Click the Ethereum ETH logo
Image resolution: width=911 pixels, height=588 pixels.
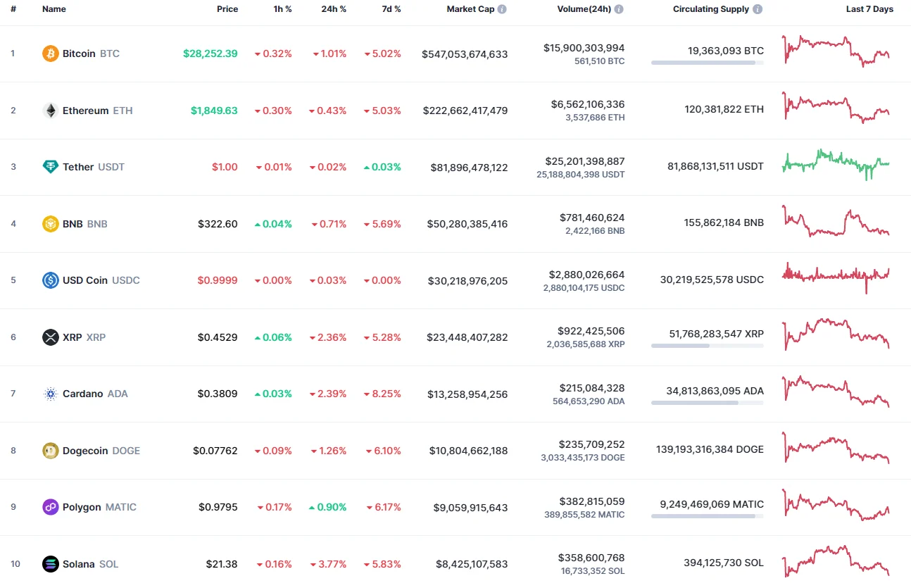click(49, 110)
